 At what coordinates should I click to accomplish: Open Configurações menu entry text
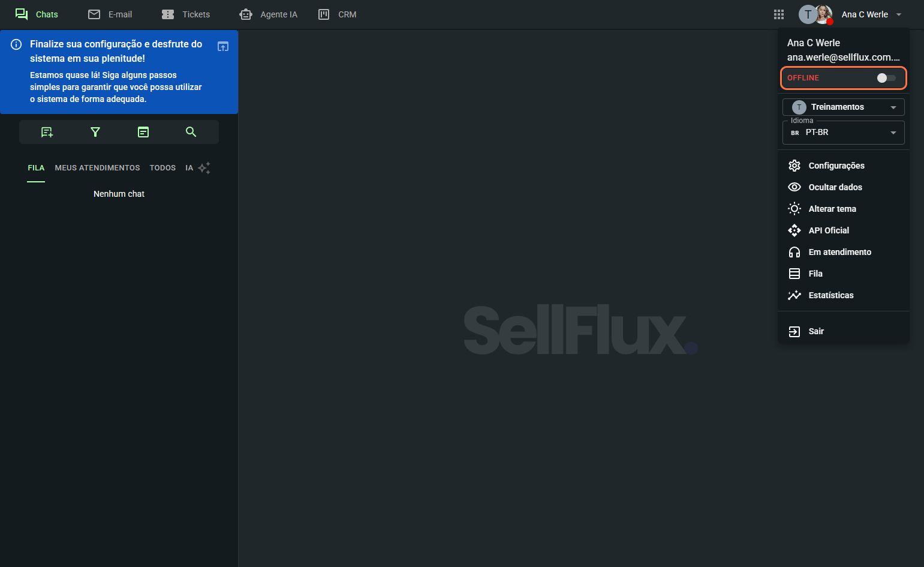836,166
